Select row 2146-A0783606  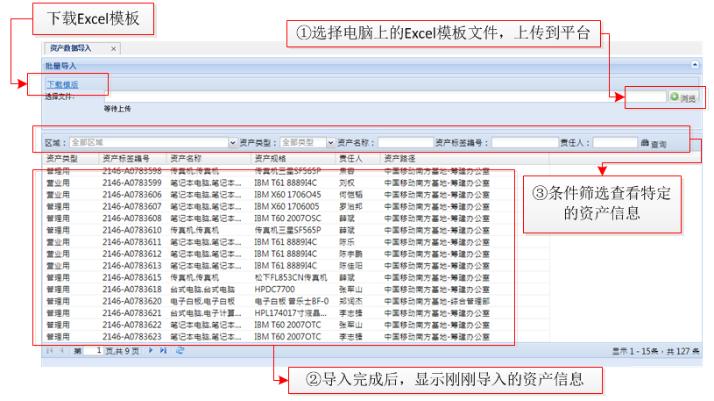click(x=296, y=195)
